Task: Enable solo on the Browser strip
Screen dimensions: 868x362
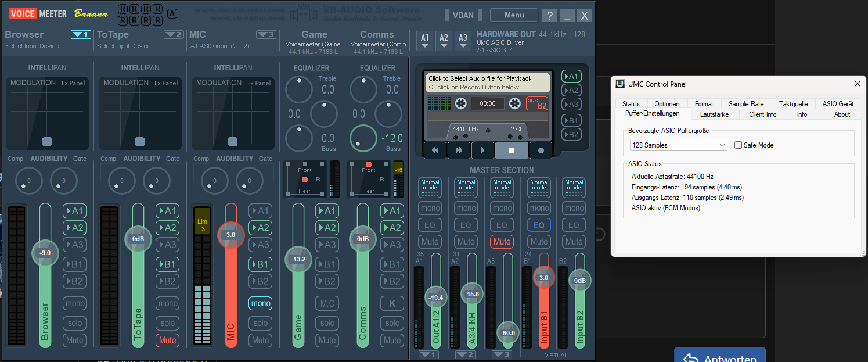Action: tap(75, 323)
